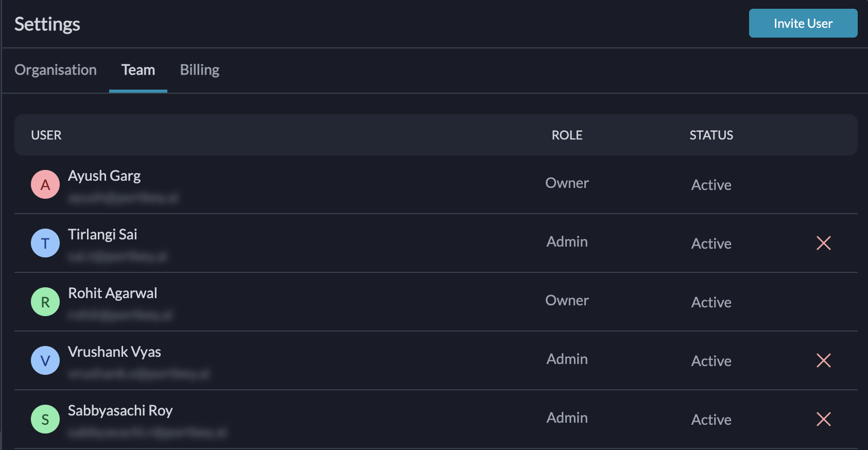
Task: Open the Billing tab
Action: 200,70
